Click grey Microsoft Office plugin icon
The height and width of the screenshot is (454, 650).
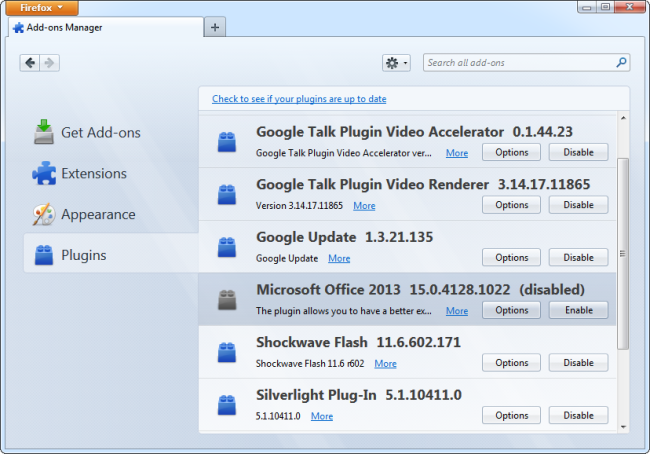point(227,300)
